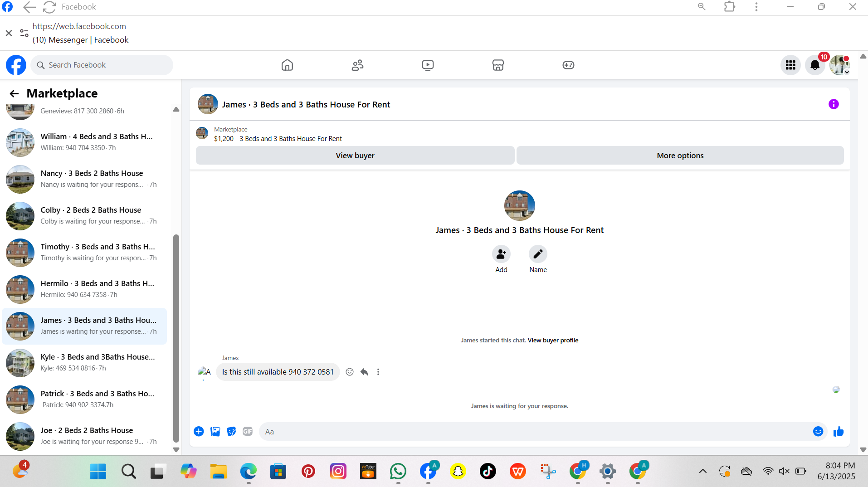The height and width of the screenshot is (487, 868).
Task: Open site settings icon beside the URL
Action: click(x=24, y=33)
